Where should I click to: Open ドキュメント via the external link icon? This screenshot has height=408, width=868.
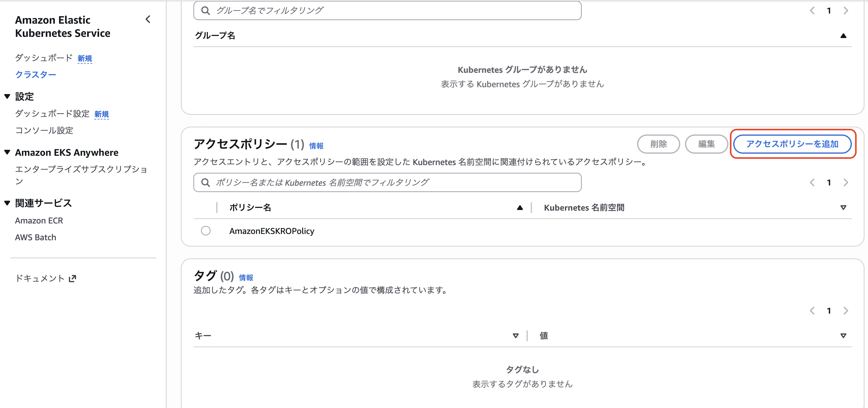[x=73, y=278]
